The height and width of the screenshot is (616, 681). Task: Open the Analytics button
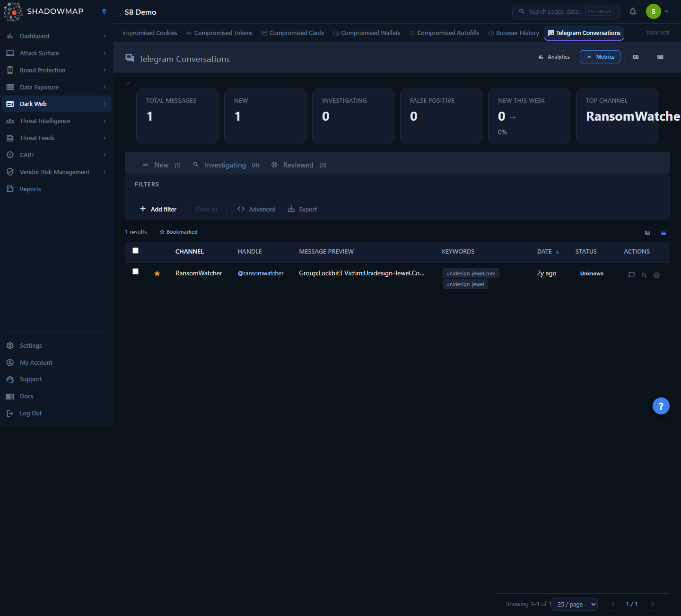pyautogui.click(x=554, y=57)
